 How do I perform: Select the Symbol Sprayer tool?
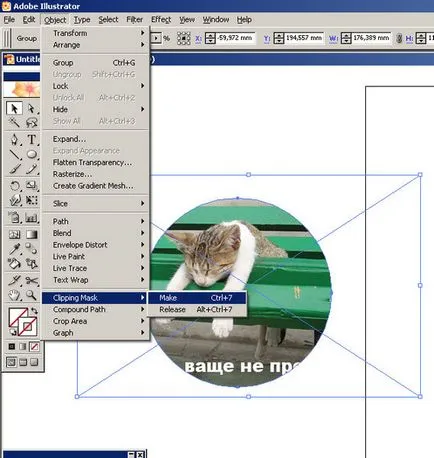[14, 217]
